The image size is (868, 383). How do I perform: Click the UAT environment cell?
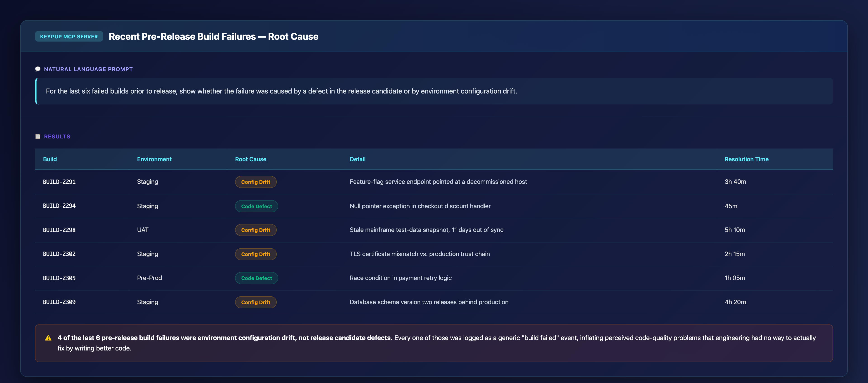point(143,230)
